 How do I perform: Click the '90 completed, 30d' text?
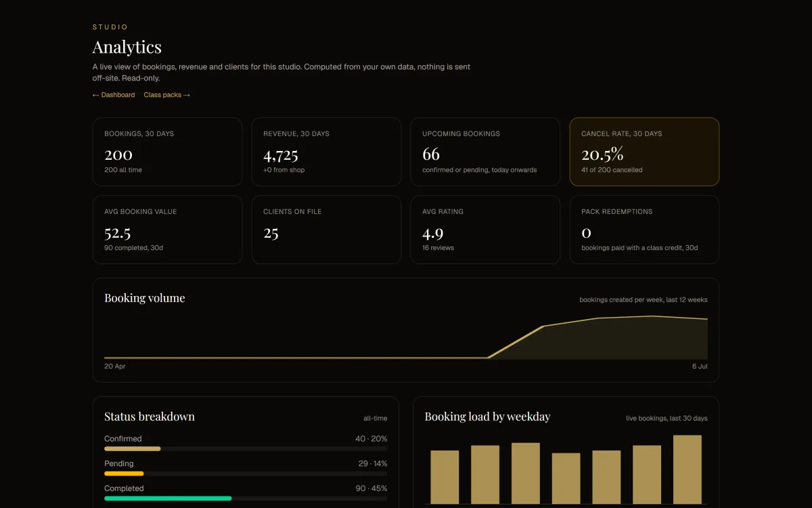(x=133, y=248)
